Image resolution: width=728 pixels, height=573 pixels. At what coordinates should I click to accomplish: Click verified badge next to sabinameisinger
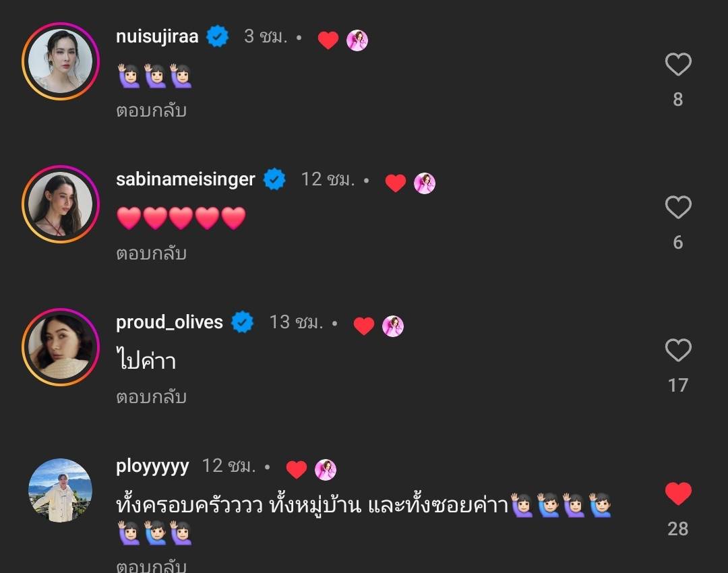tap(274, 179)
